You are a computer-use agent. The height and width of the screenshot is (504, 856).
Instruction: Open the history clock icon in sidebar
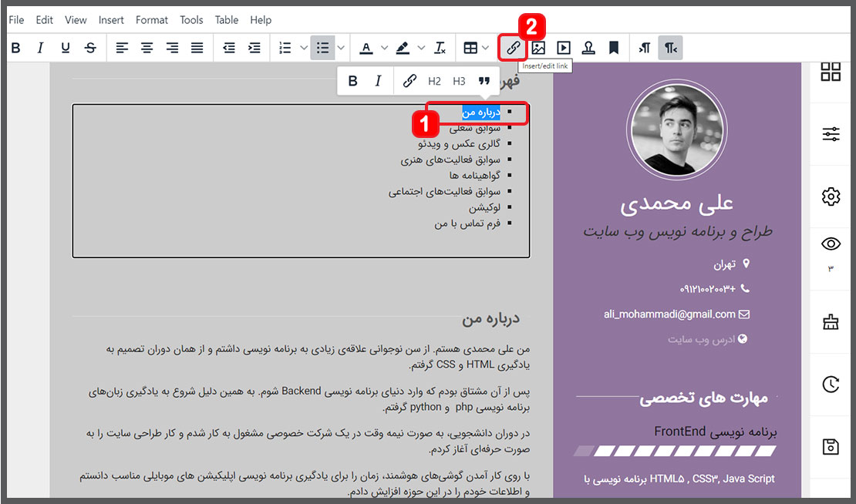tap(831, 384)
